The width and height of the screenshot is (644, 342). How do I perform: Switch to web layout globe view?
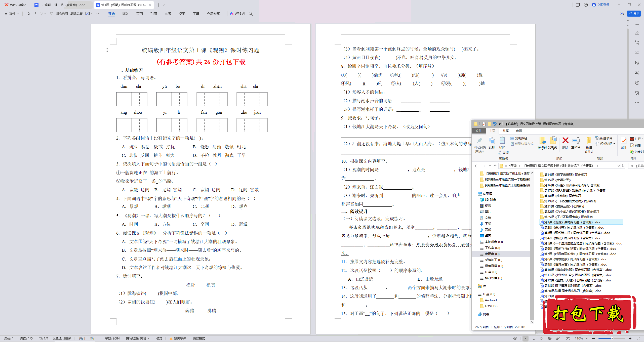pyautogui.click(x=550, y=338)
